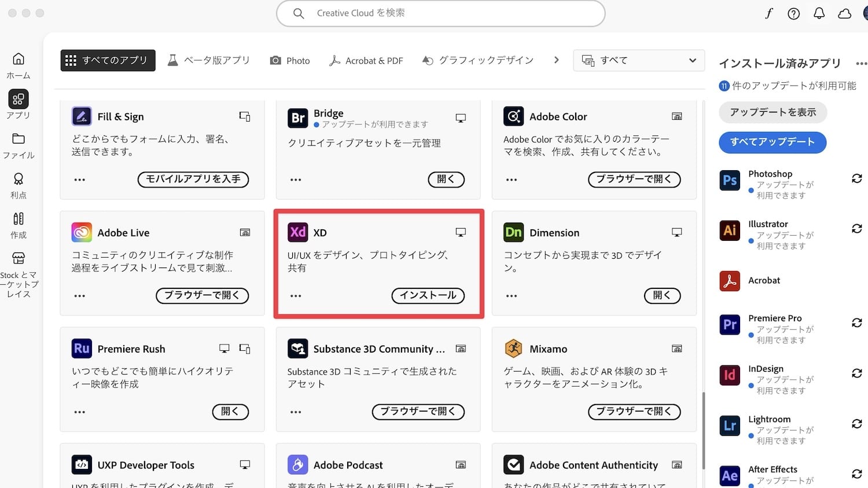
Task: Install Adobe XD
Action: [x=428, y=296]
